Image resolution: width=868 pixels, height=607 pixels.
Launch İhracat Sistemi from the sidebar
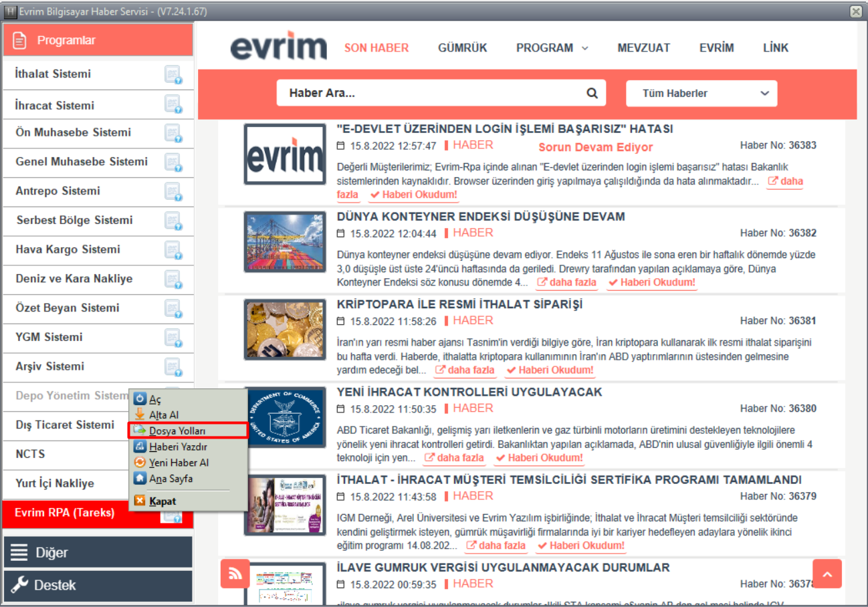click(55, 106)
